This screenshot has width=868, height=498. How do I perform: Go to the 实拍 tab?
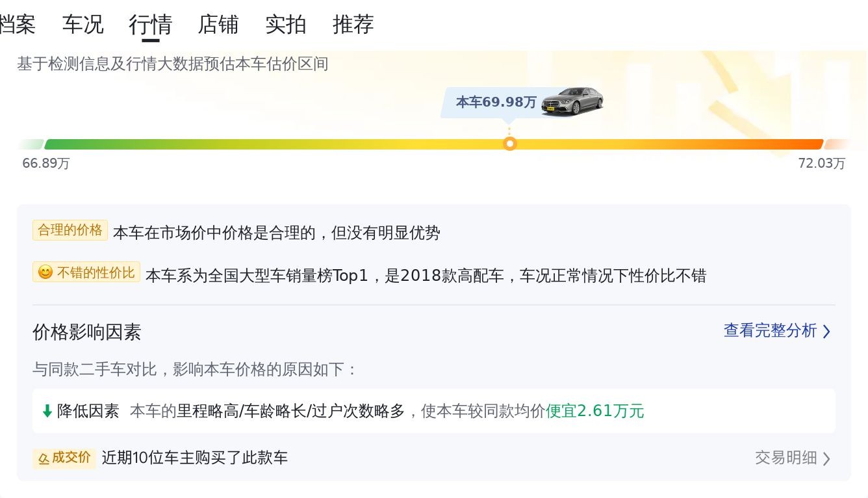point(286,25)
